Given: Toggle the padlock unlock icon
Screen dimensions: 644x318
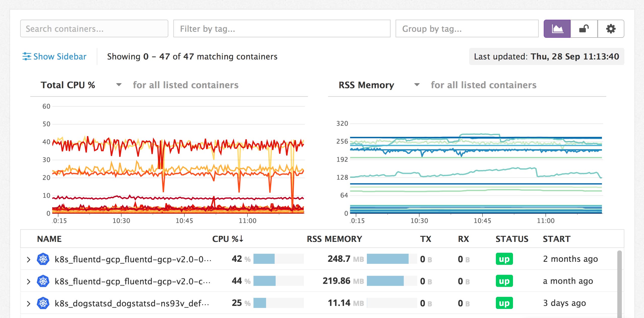Looking at the screenshot, I should point(584,29).
